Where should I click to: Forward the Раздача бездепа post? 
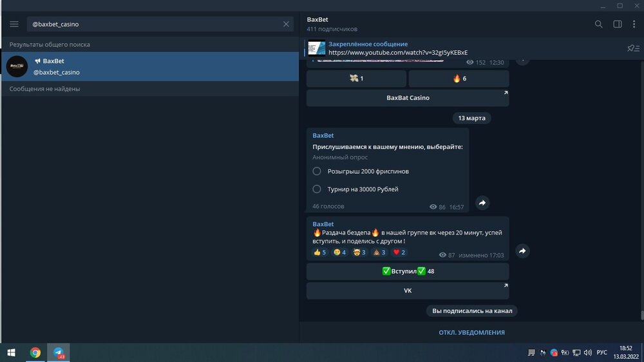(x=522, y=251)
